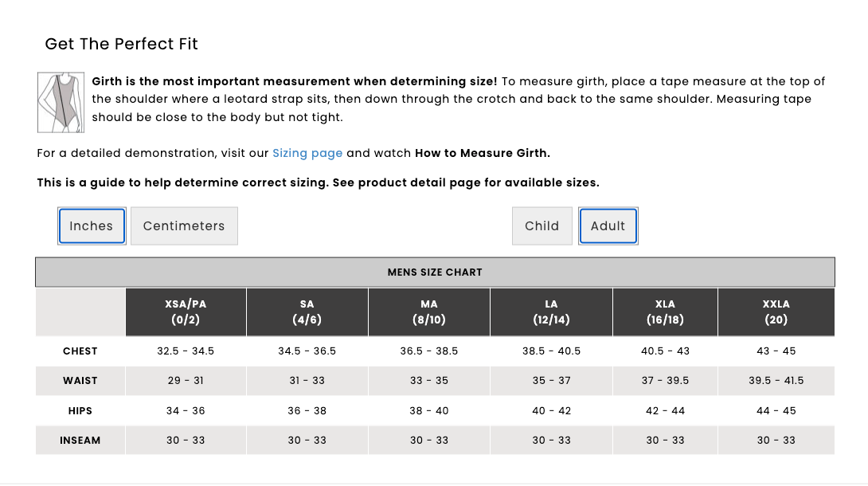Click the leotard girth illustration thumbnail
This screenshot has width=868, height=486.
click(x=61, y=103)
